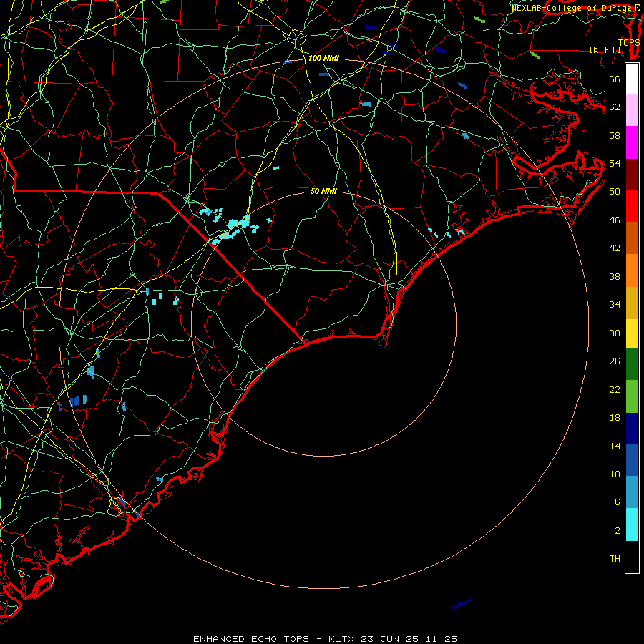This screenshot has height=644, width=644.
Task: Click the "30" legend label
Action: click(x=615, y=333)
